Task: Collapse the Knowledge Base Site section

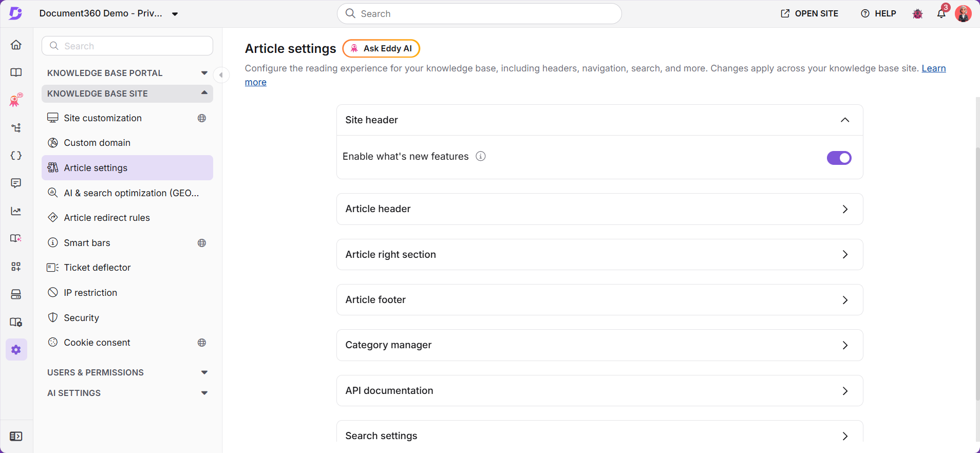Action: [x=127, y=93]
